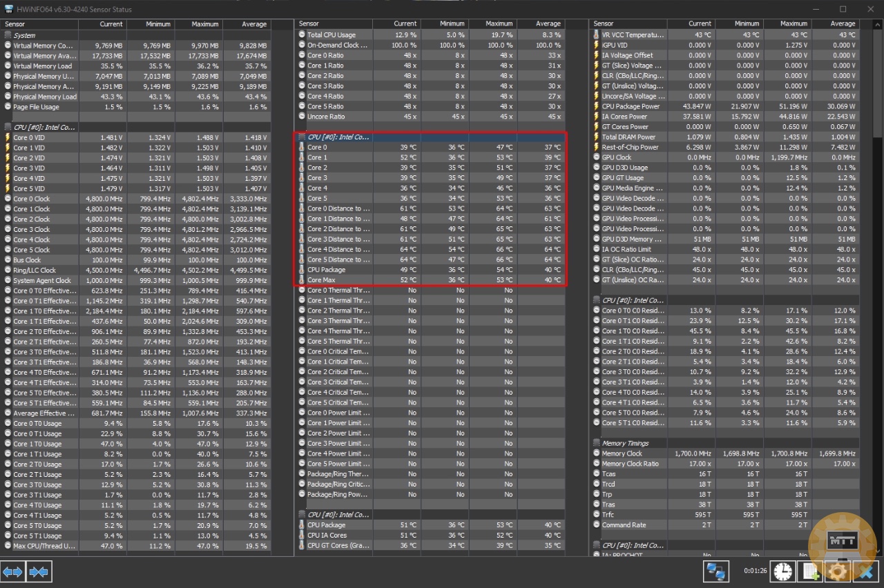Click the elapsed time 0:01:26 readout
Viewport: 884px width, 588px height.
click(x=756, y=571)
